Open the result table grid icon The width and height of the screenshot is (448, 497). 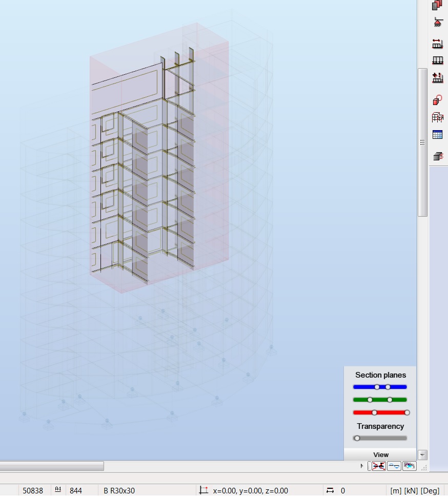(x=438, y=134)
